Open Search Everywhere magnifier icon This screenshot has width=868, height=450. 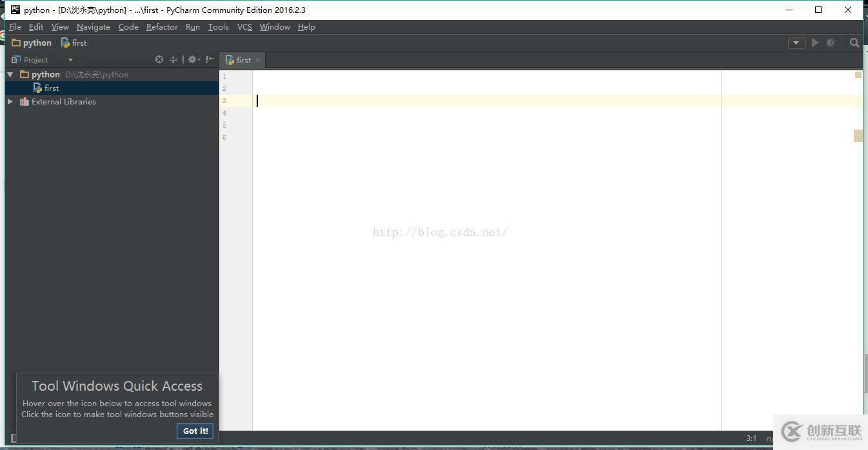pos(854,43)
